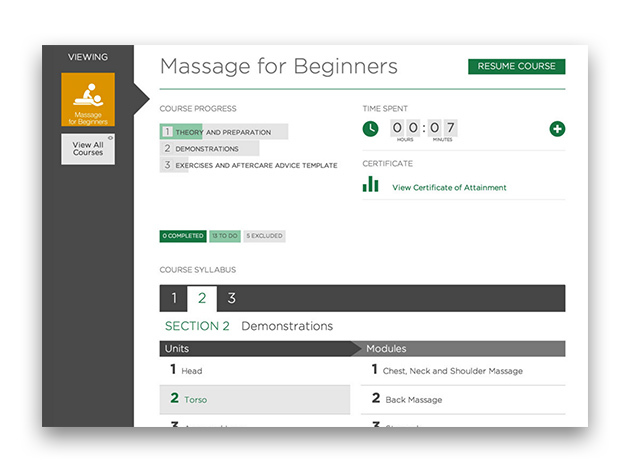Click the Massage for Beginners course tile

point(88,99)
